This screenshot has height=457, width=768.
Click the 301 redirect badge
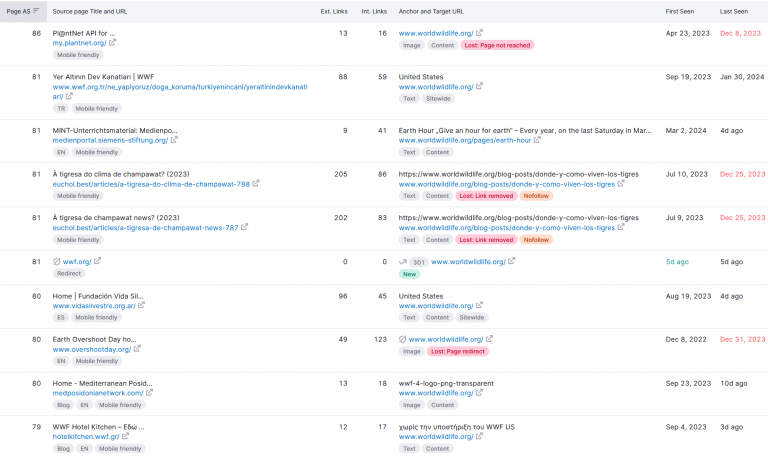(418, 262)
